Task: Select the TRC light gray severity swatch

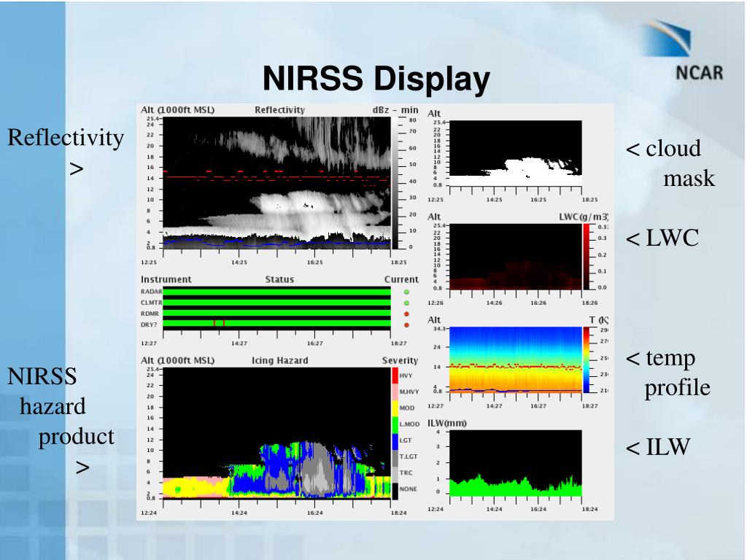Action: [x=395, y=474]
